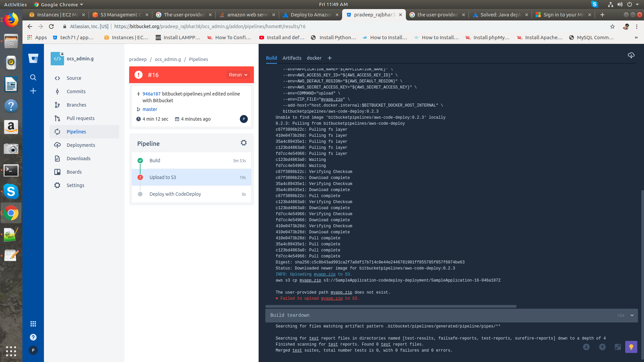Switch to the docker tab
Image resolution: width=644 pixels, height=362 pixels.
pyautogui.click(x=314, y=58)
